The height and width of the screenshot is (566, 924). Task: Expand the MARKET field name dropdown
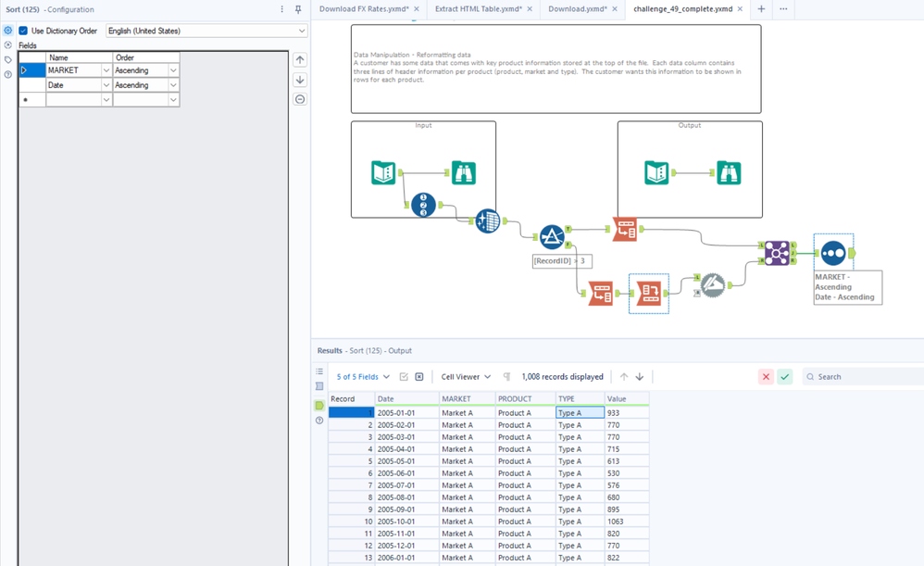(x=106, y=70)
